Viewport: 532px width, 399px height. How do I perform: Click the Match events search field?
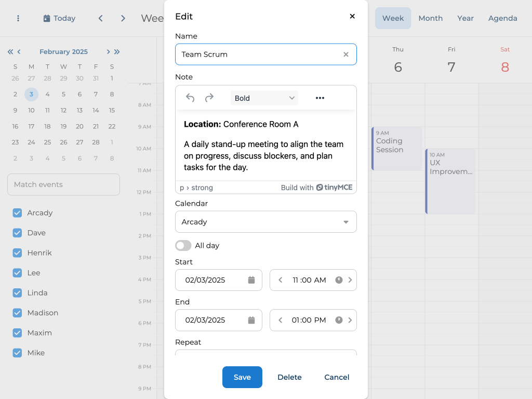coord(63,184)
